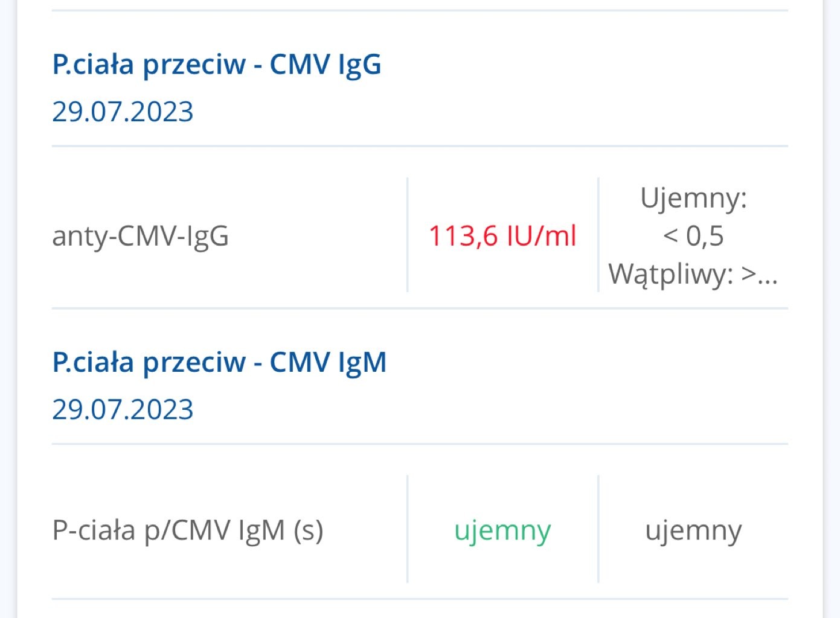Click the word P.ciała in the CMV IgG heading
Screen dimensions: 840x618
point(93,64)
